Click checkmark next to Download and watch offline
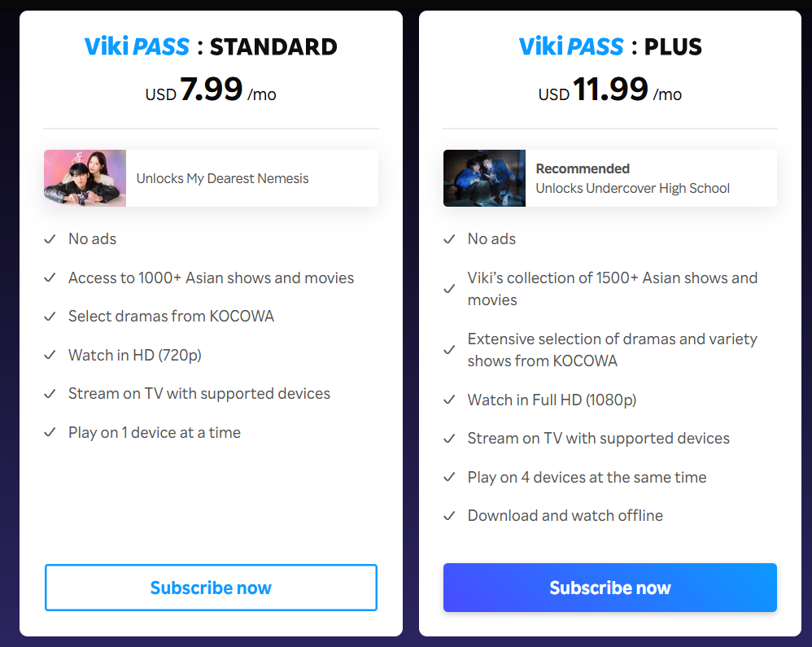 (449, 515)
